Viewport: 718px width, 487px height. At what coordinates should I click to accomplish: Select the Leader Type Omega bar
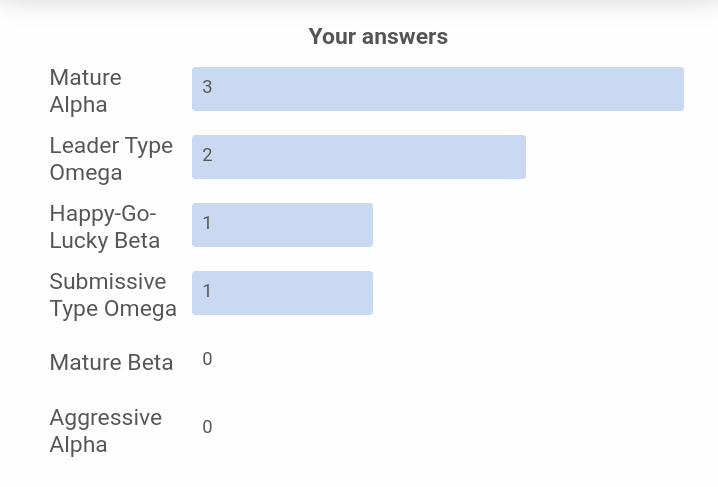[x=359, y=157]
